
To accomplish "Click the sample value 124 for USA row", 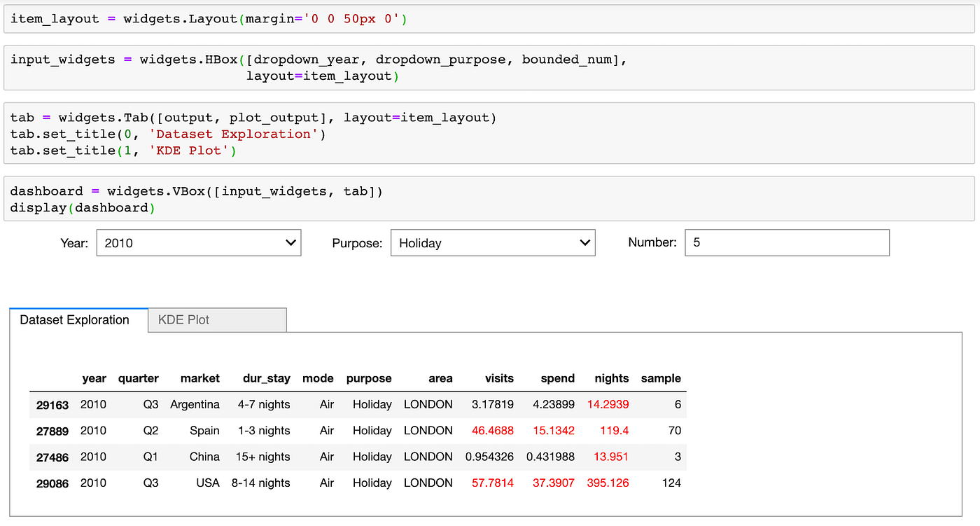I will [x=670, y=483].
